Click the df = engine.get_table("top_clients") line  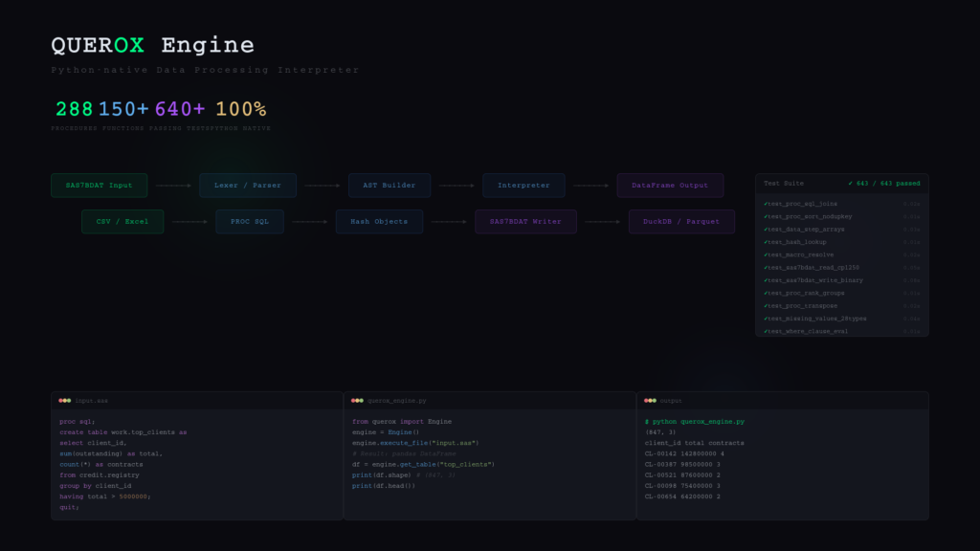(423, 464)
